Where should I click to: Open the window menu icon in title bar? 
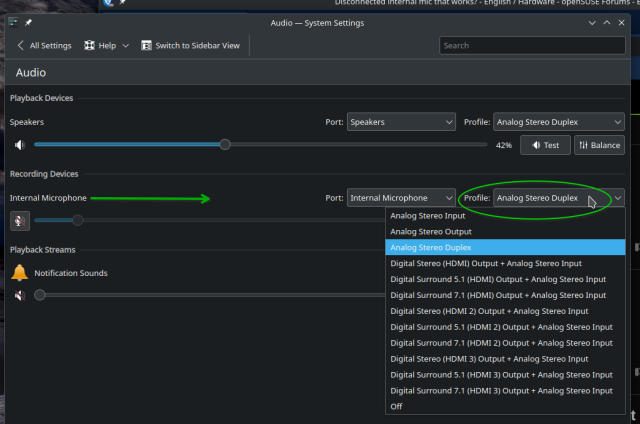(12, 22)
